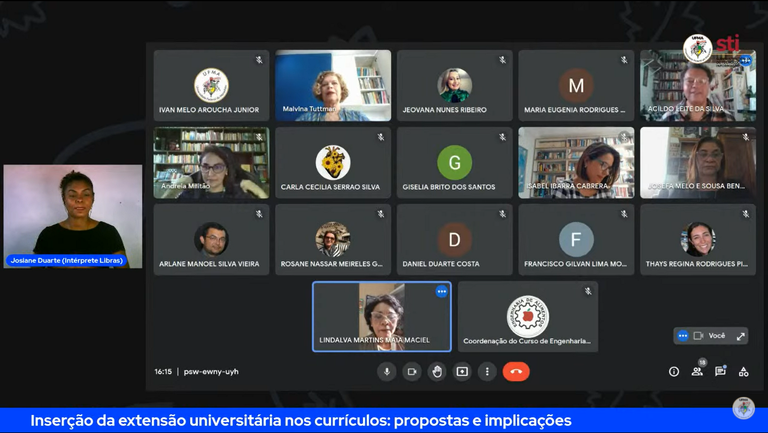Select Daniel Duarte Costa's participant tile
The width and height of the screenshot is (768, 433).
click(x=455, y=240)
